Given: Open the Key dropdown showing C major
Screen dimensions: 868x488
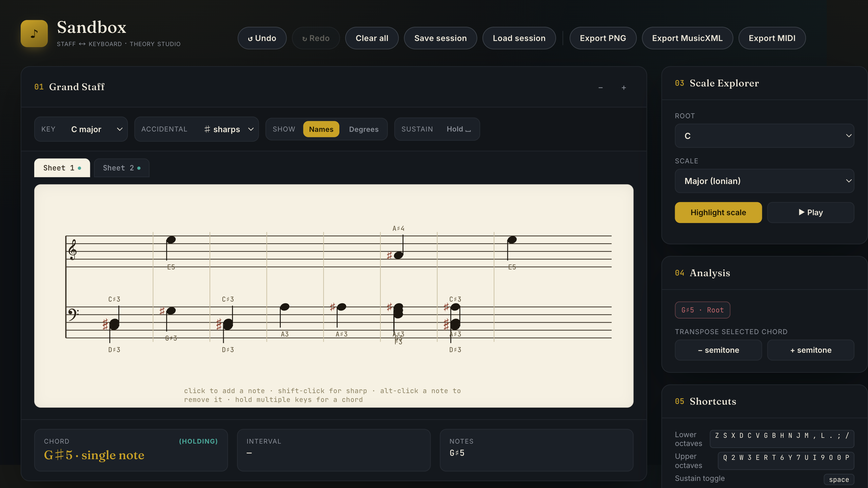Looking at the screenshot, I should (81, 129).
